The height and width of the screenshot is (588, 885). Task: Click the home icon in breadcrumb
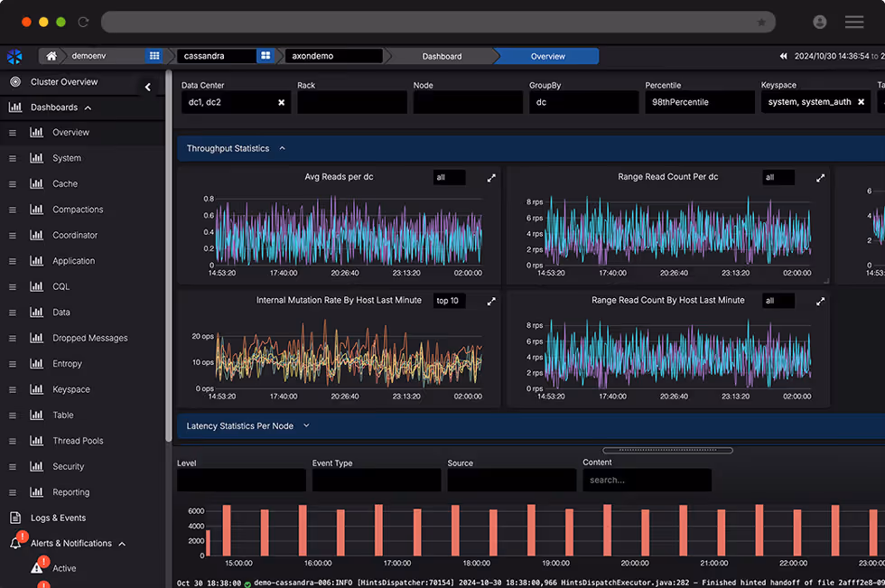51,56
